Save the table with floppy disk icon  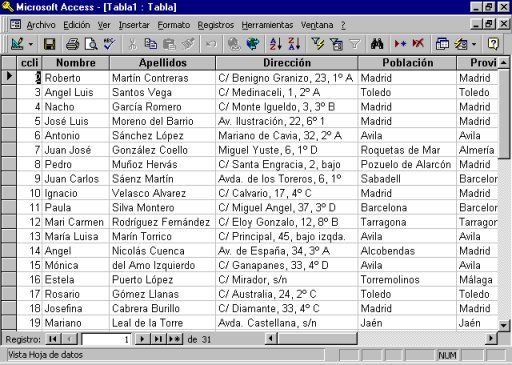[x=50, y=44]
